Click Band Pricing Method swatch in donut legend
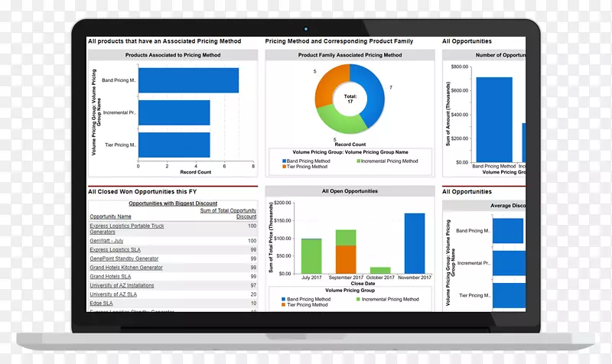This screenshot has width=612, height=364. tap(284, 161)
